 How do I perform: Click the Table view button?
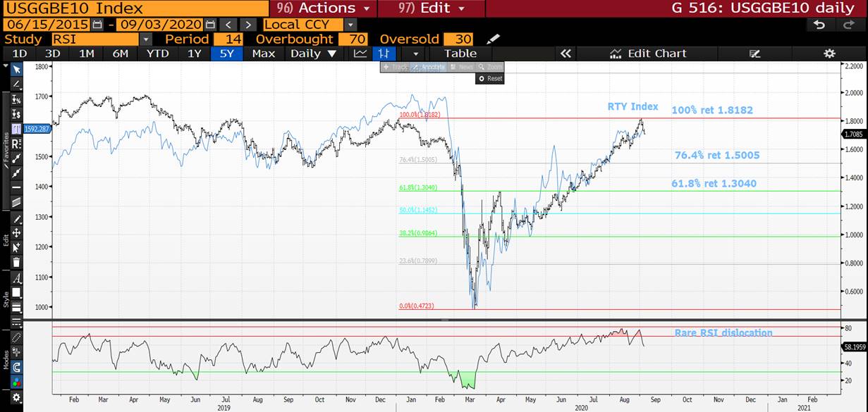click(460, 54)
